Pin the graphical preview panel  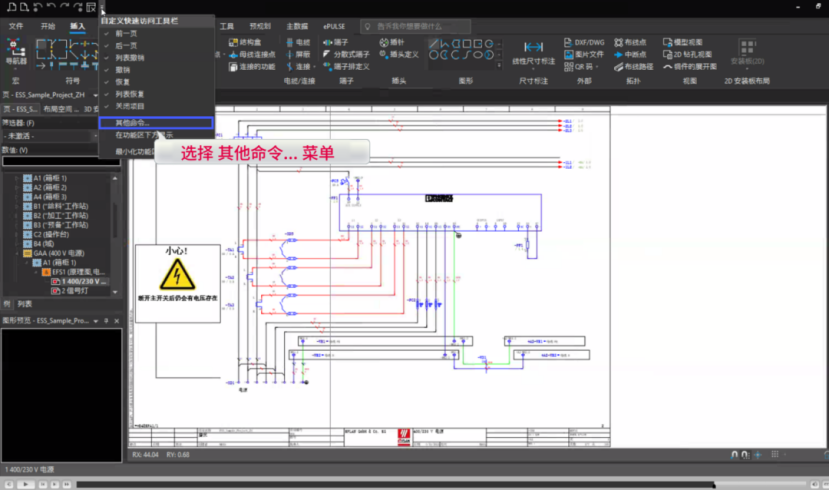coord(106,321)
